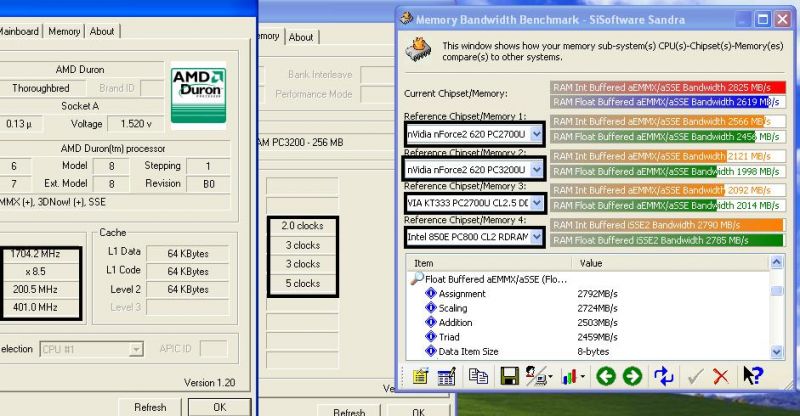Click the Item column header

coord(489,263)
